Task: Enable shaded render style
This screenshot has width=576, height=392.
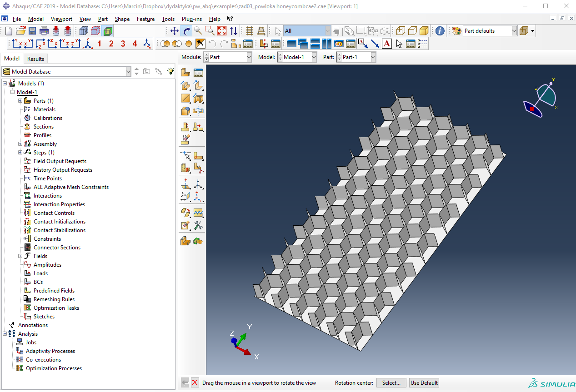Action: (x=424, y=31)
